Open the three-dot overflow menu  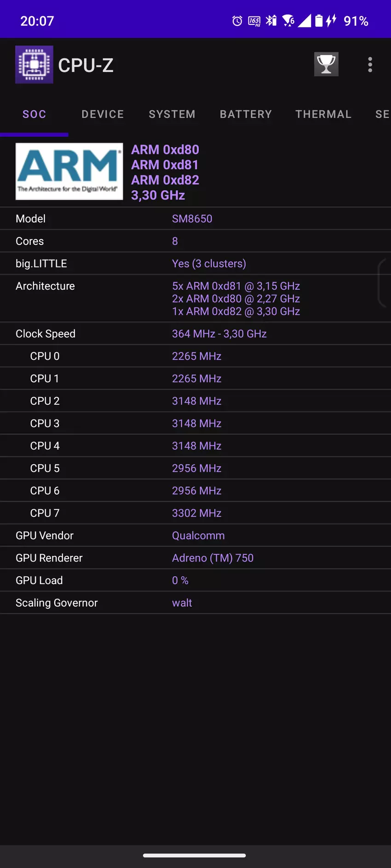click(x=370, y=65)
